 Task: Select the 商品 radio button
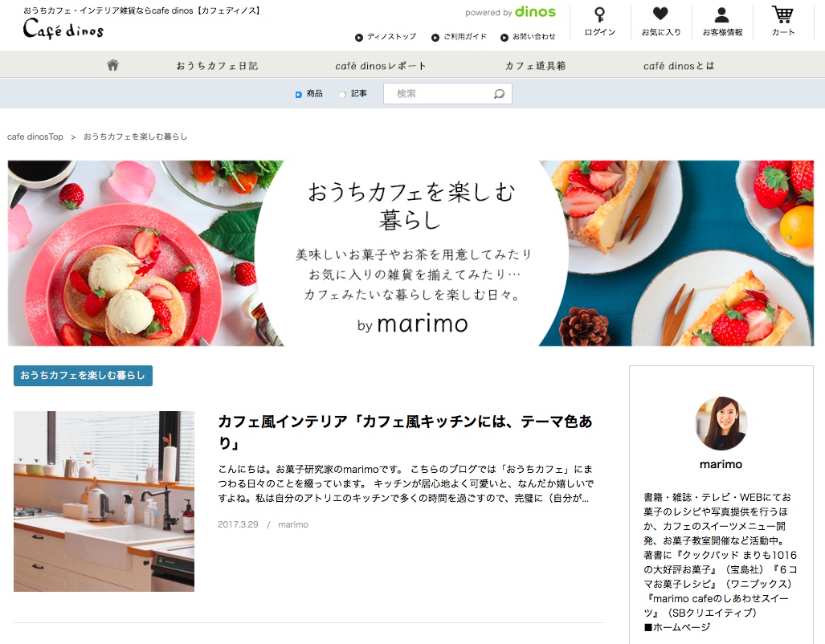point(298,94)
